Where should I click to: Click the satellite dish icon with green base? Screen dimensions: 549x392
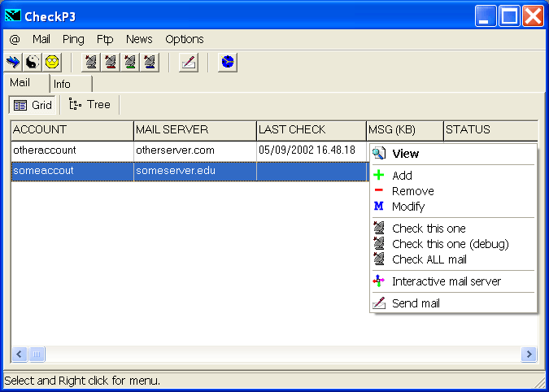point(130,63)
